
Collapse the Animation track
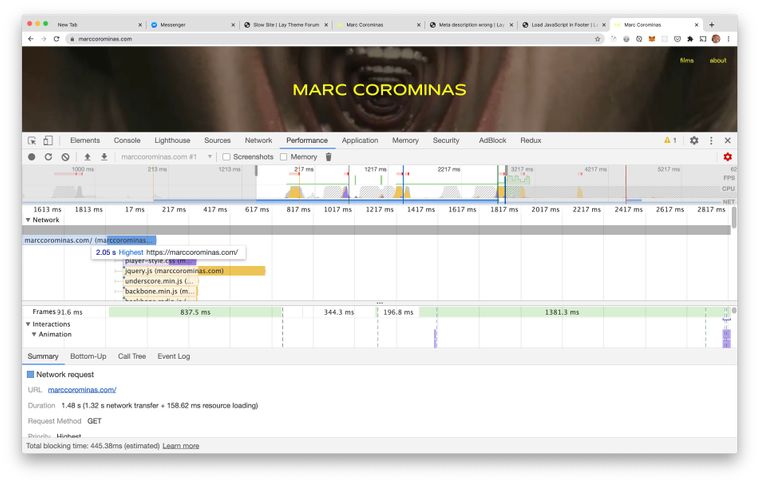tap(34, 335)
